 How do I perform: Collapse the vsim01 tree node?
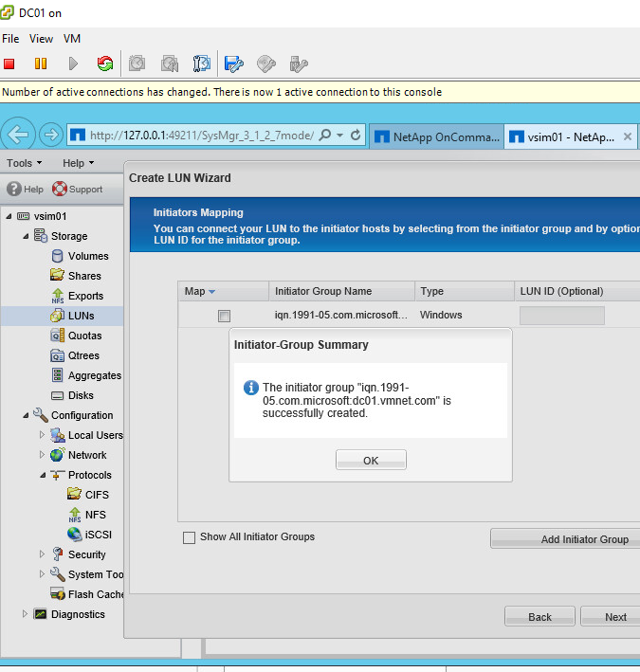click(9, 216)
